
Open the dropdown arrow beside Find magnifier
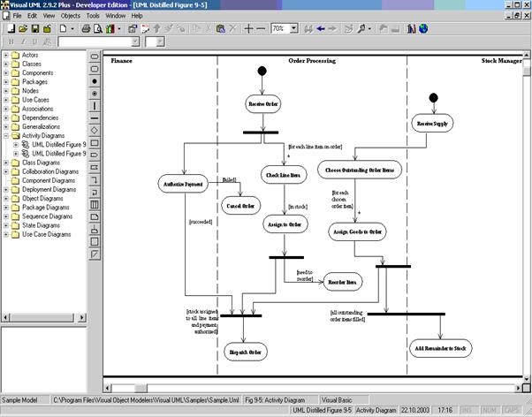[369, 29]
